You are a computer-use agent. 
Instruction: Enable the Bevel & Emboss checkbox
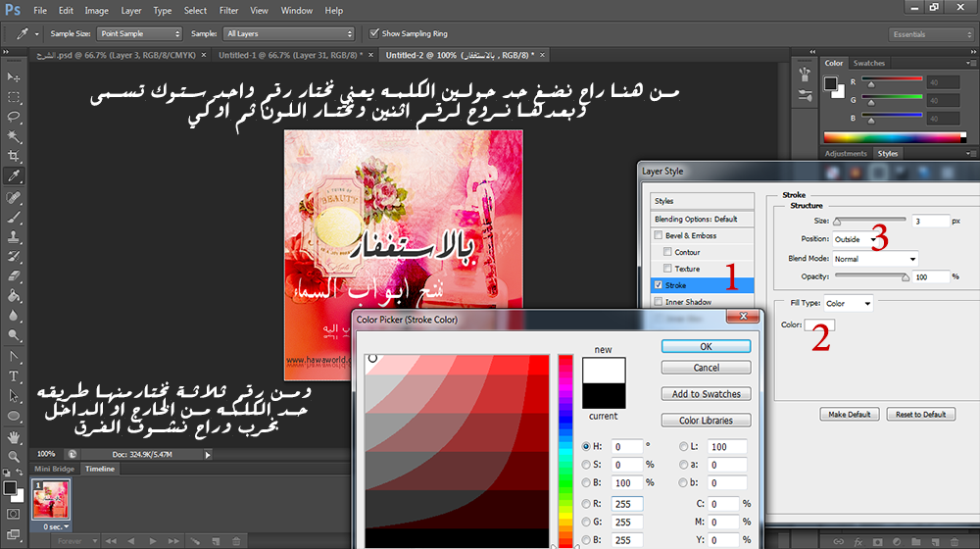(x=659, y=235)
